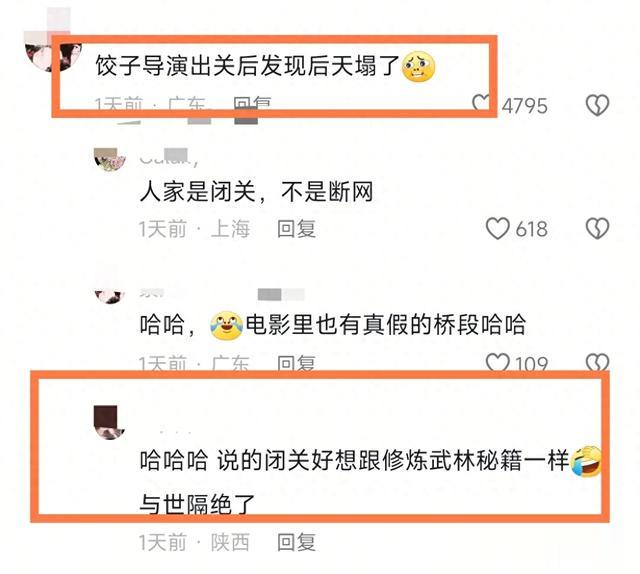
Task: Reply to the 电影里也有真假的桥段 comment
Action: (x=296, y=363)
